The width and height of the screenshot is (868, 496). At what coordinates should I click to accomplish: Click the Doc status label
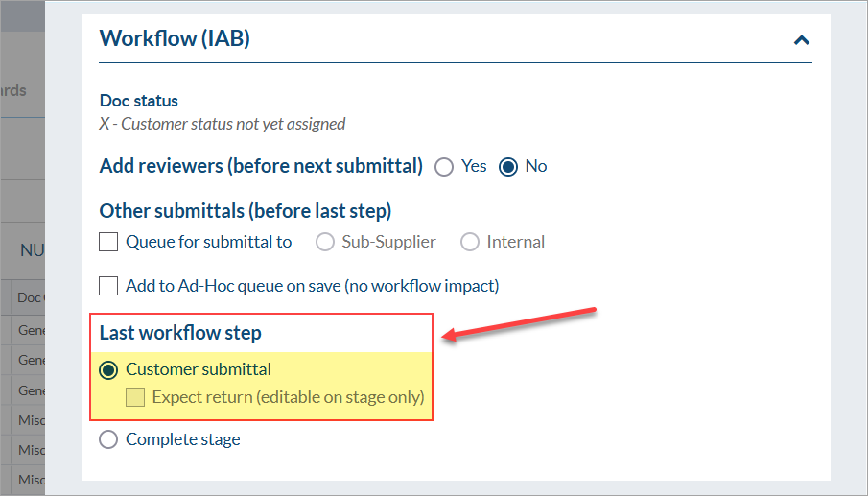(139, 101)
